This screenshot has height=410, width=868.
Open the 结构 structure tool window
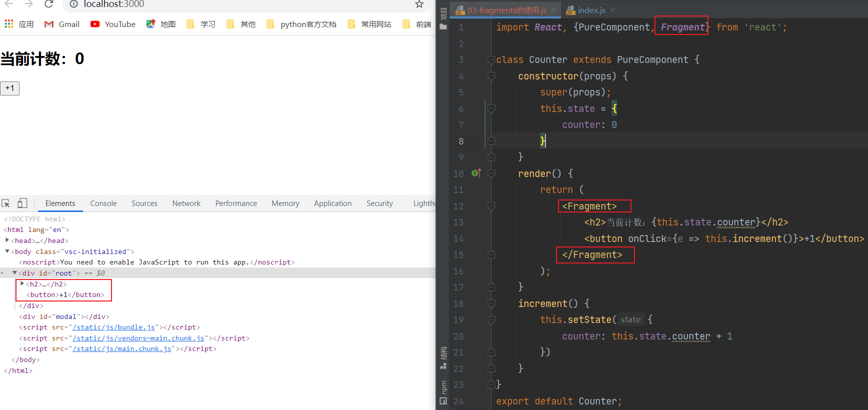point(443,358)
